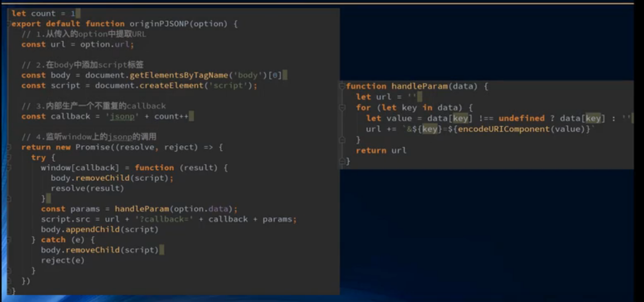
Task: Click the fold-end marker closing the for loop
Action: [x=342, y=140]
